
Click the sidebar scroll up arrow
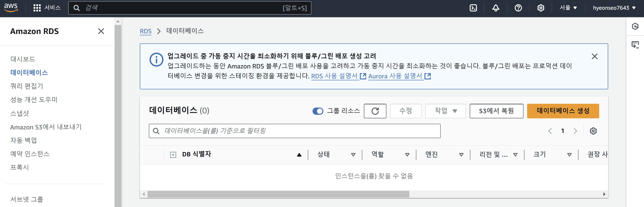pyautogui.click(x=118, y=21)
